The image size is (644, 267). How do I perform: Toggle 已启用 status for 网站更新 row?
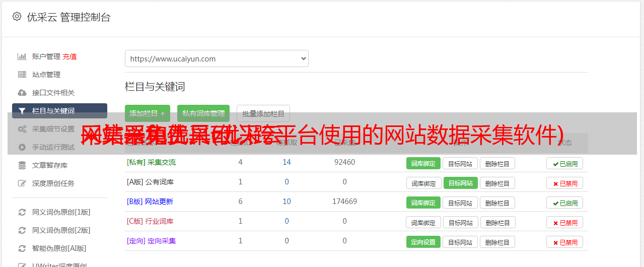click(564, 203)
